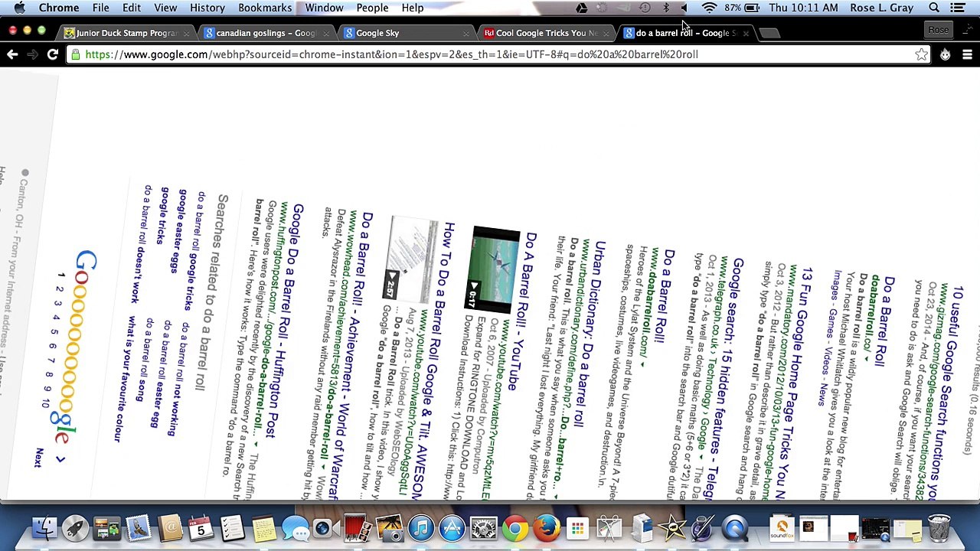Open Finder from the Dock
The image size is (980, 551).
[x=44, y=528]
